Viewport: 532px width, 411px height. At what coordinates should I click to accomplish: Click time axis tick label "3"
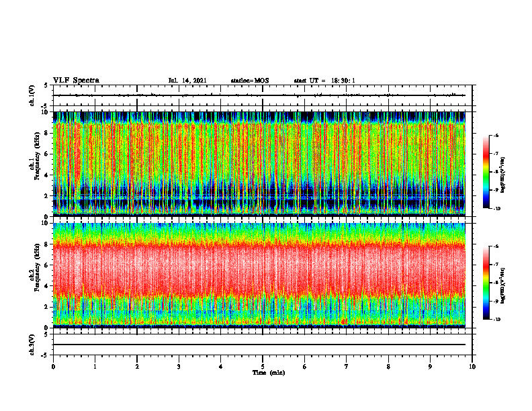click(x=179, y=367)
